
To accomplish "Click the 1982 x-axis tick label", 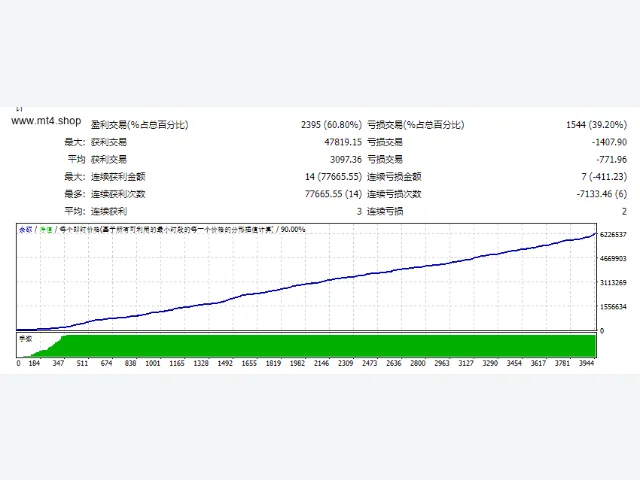I will [298, 363].
